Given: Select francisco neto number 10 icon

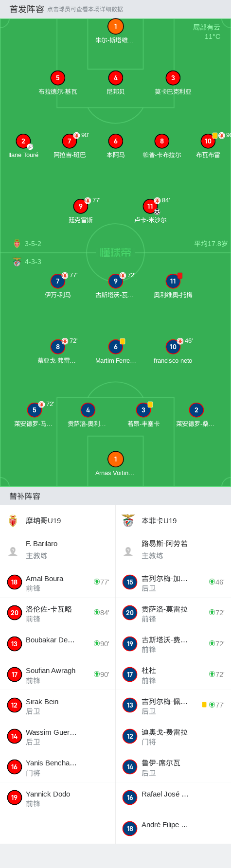Looking at the screenshot, I should (x=173, y=347).
